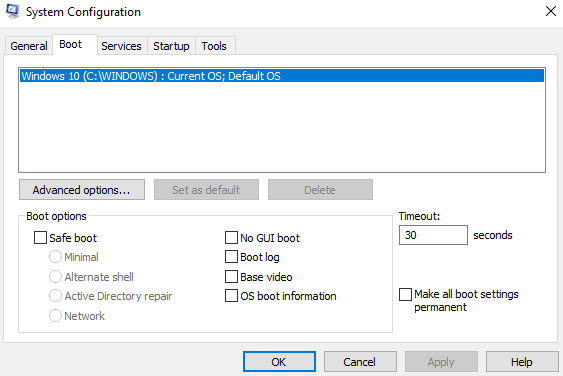This screenshot has height=376, width=563.
Task: Toggle OS boot information checkbox
Action: (231, 296)
